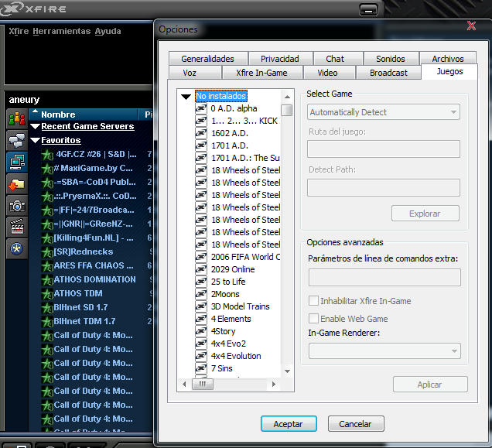Select the server browser sidebar icon
This screenshot has width=492, height=448.
(x=17, y=162)
